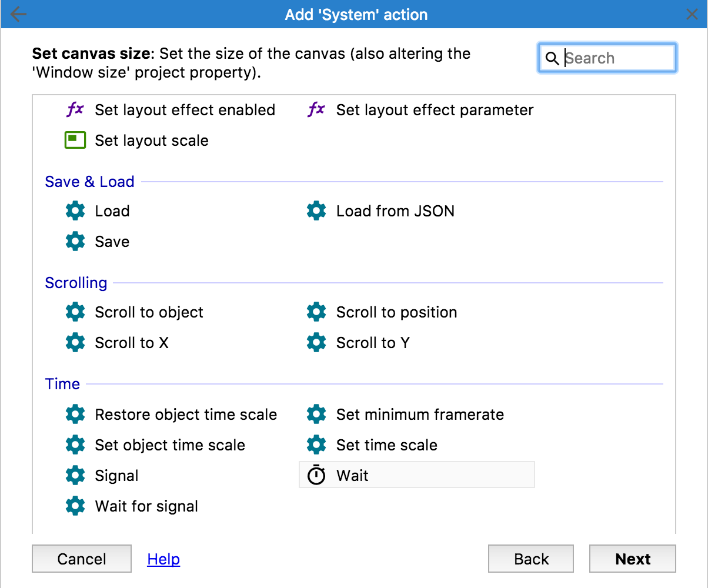Click the gear icon beside Scroll to object
The image size is (708, 588).
(x=75, y=312)
